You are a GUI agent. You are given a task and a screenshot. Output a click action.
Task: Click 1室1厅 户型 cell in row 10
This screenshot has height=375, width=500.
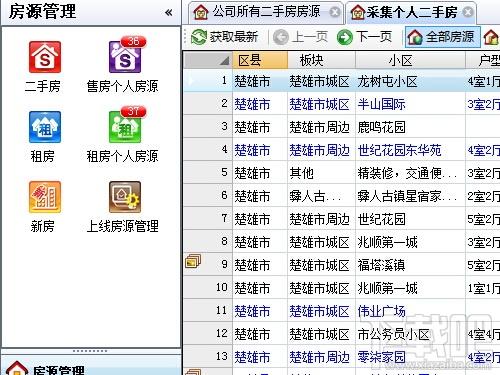483,288
